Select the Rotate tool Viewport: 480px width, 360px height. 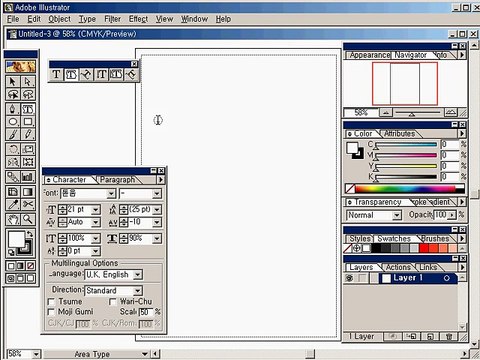13,149
